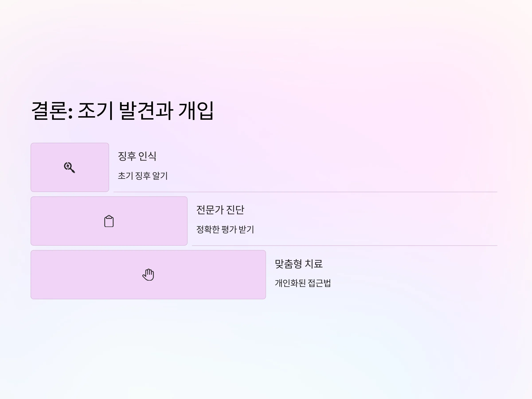Click the 전문가 진단 heading
Image resolution: width=532 pixels, height=399 pixels.
pos(220,210)
